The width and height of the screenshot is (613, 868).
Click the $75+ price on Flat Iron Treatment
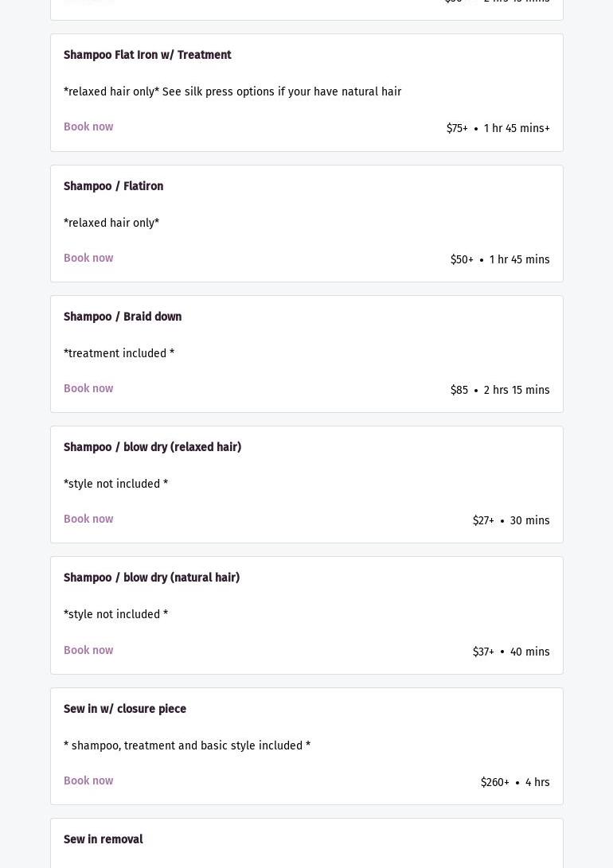[457, 129]
